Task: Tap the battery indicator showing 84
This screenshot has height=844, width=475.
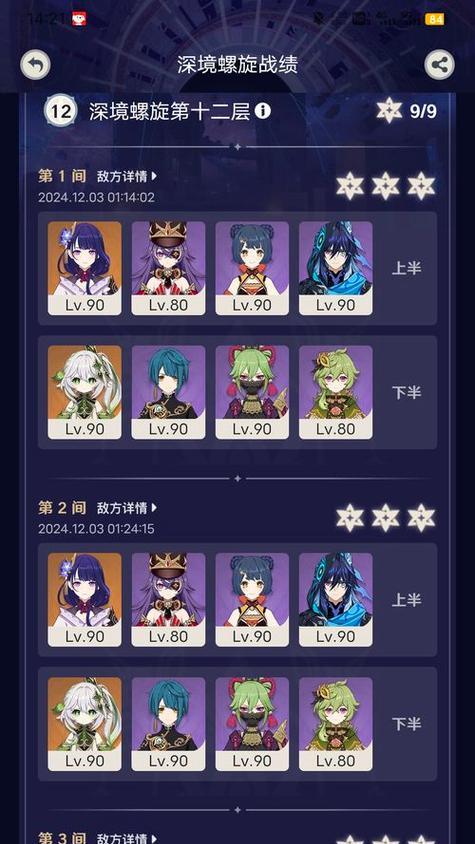Action: [434, 19]
